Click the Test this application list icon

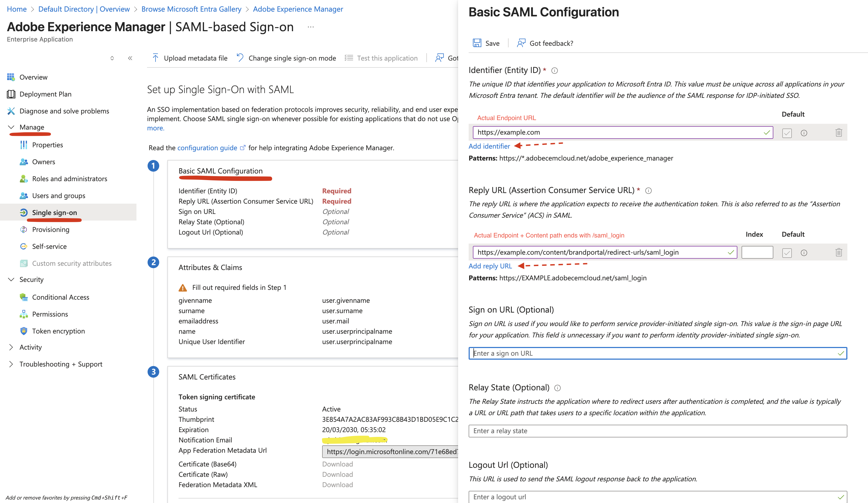tap(349, 58)
